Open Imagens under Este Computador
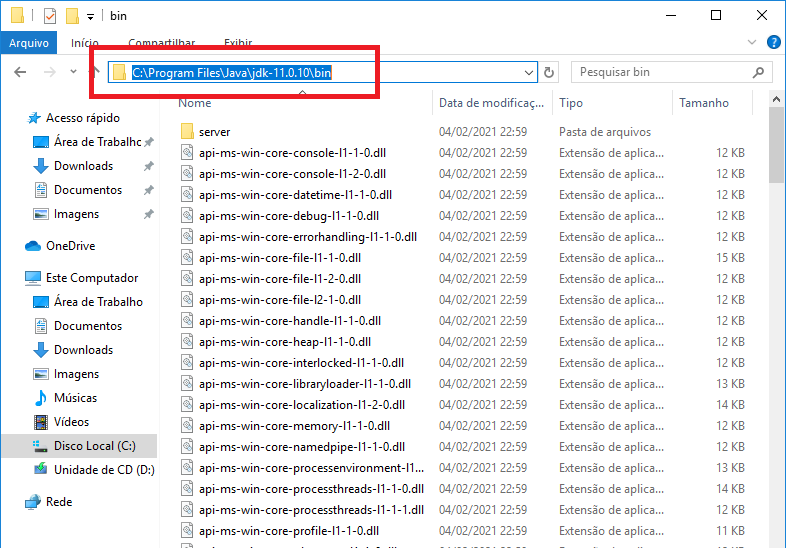The height and width of the screenshot is (548, 786). coord(76,374)
